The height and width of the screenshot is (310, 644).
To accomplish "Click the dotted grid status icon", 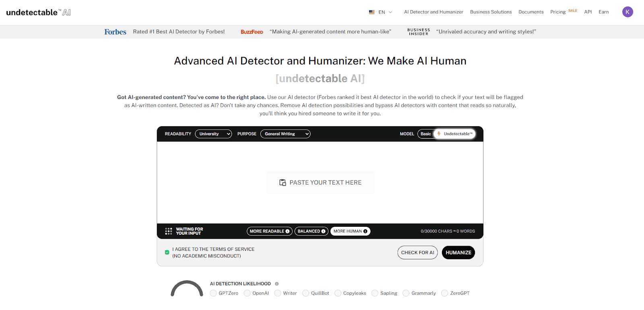I will click(169, 231).
